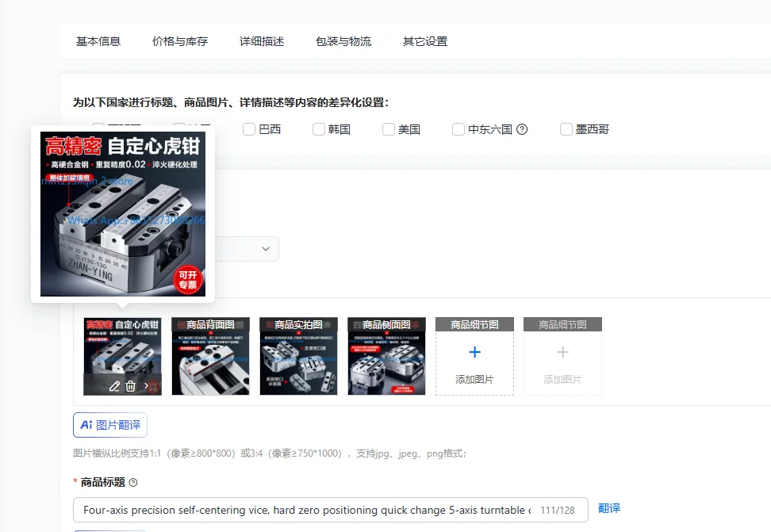771x532 pixels.
Task: Tick the 巴西 checkbox
Action: click(x=249, y=129)
